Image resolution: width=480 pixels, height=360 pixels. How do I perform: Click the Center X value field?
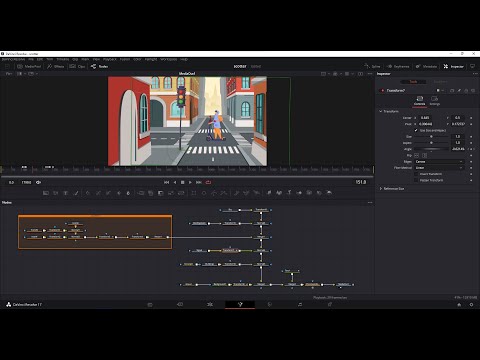coord(425,118)
